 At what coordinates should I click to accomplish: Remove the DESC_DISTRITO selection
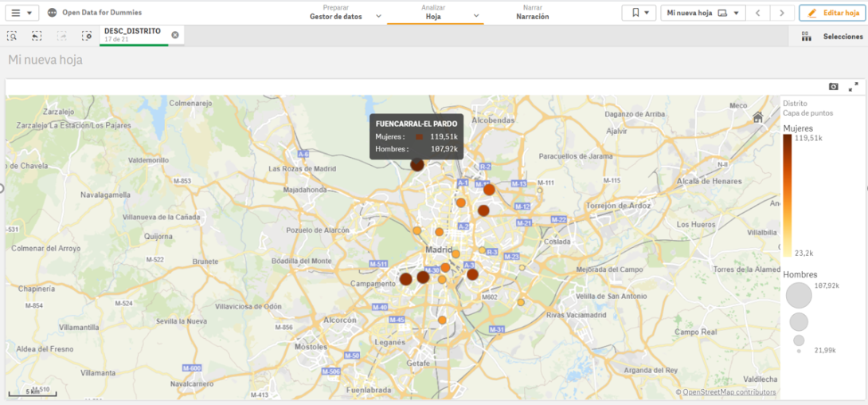175,35
